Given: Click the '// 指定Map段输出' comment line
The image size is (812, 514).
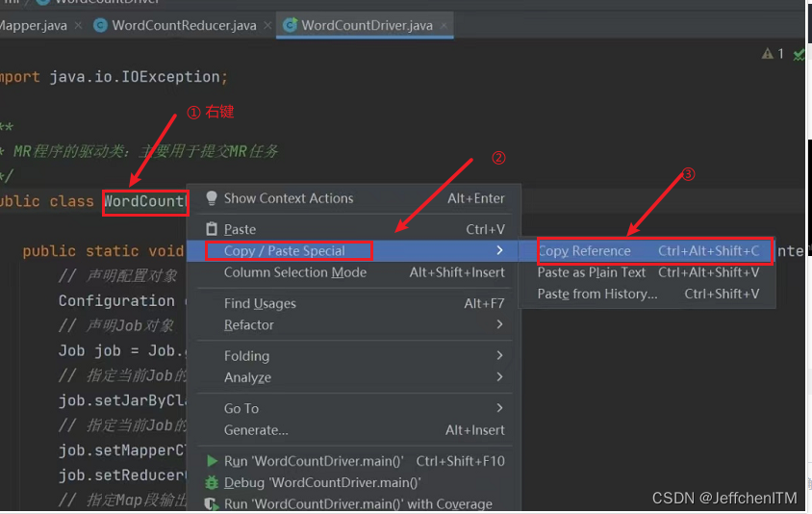Looking at the screenshot, I should point(122,500).
